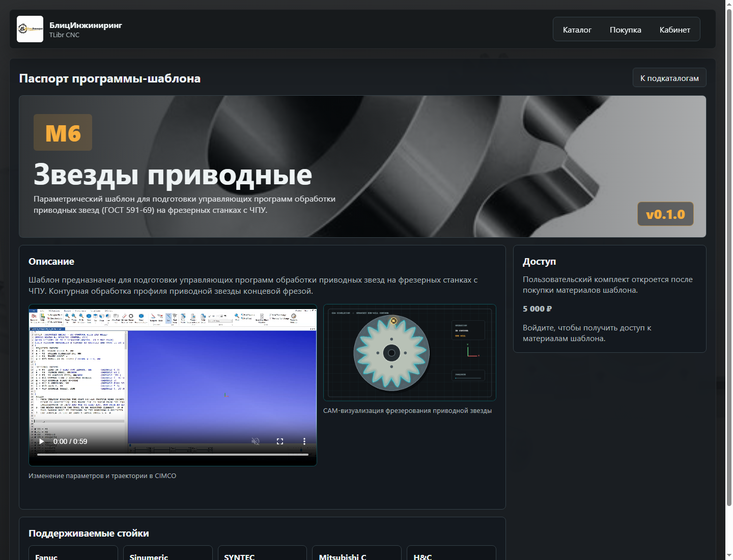Open the Кабинет menu item

[675, 30]
